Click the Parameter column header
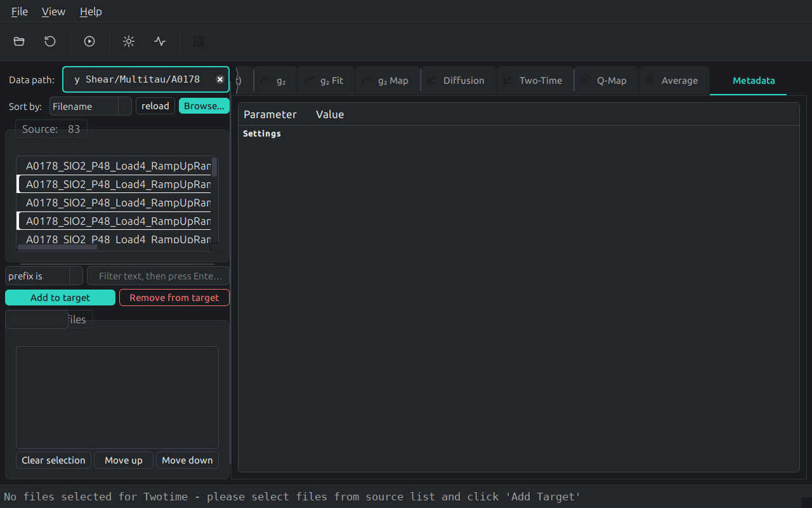The height and width of the screenshot is (508, 812). point(270,114)
